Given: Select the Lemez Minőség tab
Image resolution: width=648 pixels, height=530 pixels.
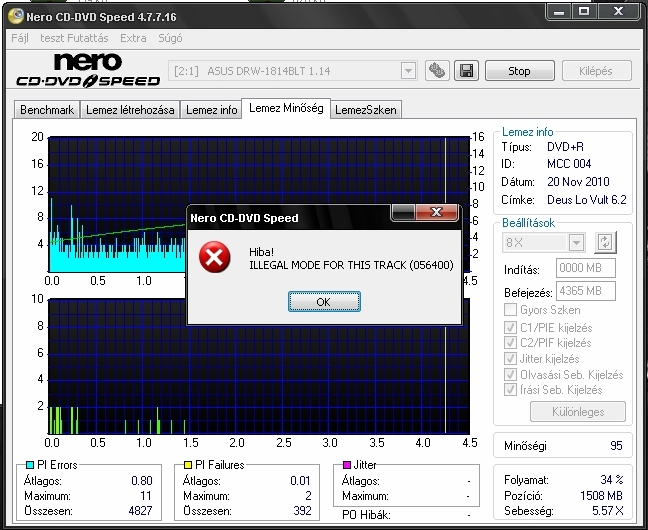Looking at the screenshot, I should point(286,108).
